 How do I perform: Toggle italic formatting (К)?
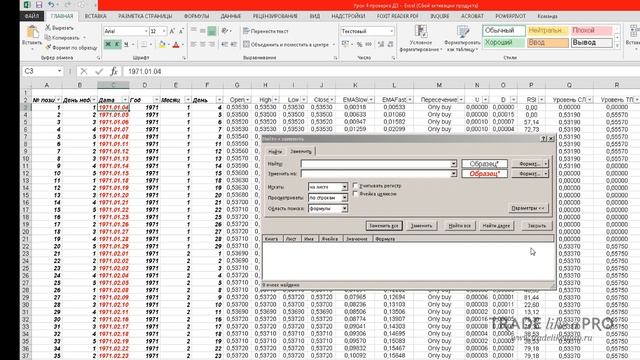click(x=117, y=44)
